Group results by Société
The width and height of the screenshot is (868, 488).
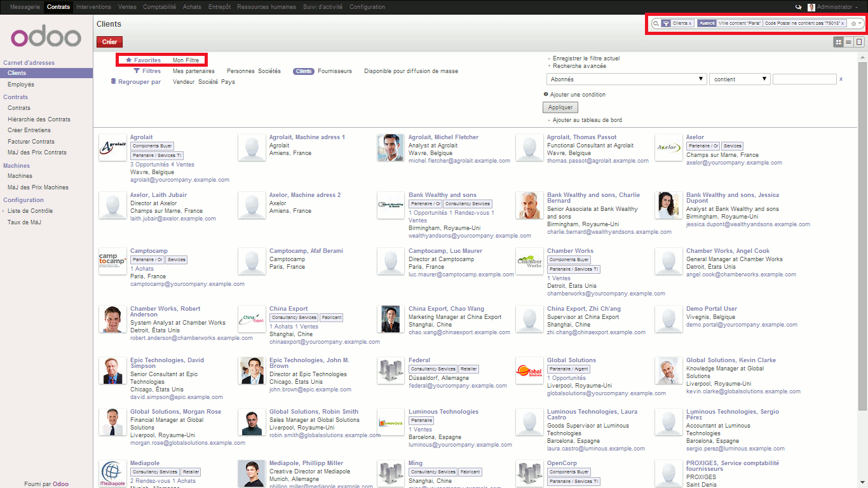208,82
